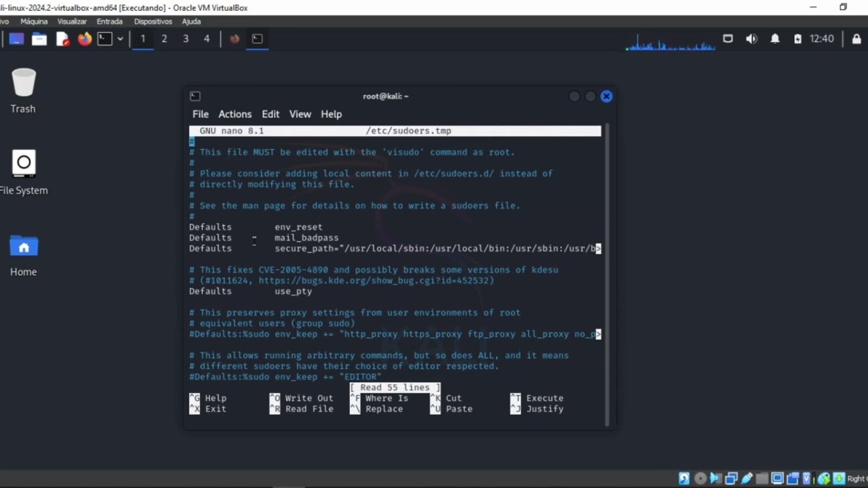The image size is (868, 488).
Task: Launch the text editor from panel
Action: tap(62, 39)
